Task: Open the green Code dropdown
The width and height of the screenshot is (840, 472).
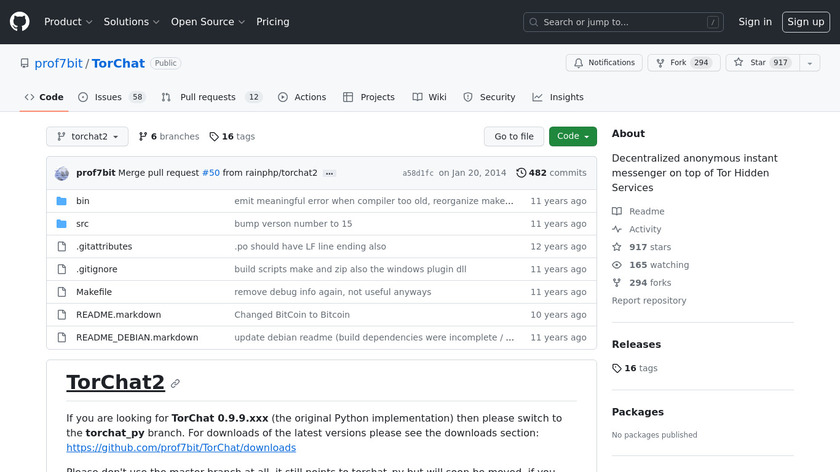Action: point(572,136)
